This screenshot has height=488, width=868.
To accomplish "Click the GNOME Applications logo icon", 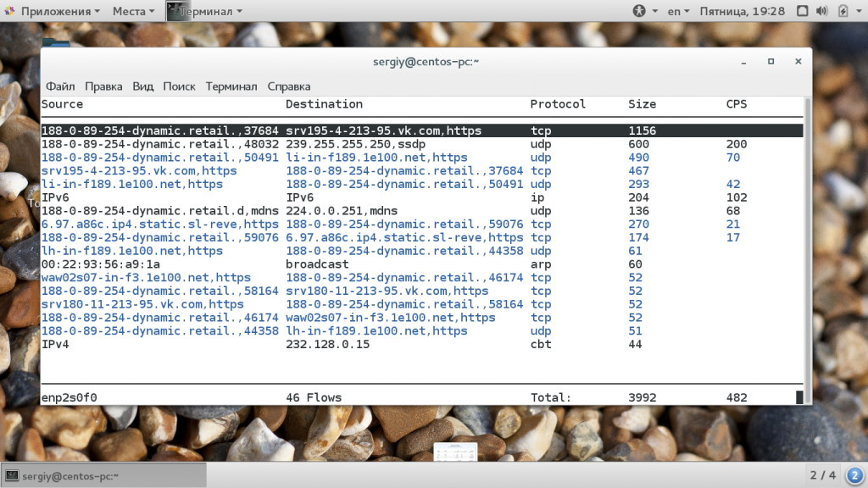I will (10, 11).
